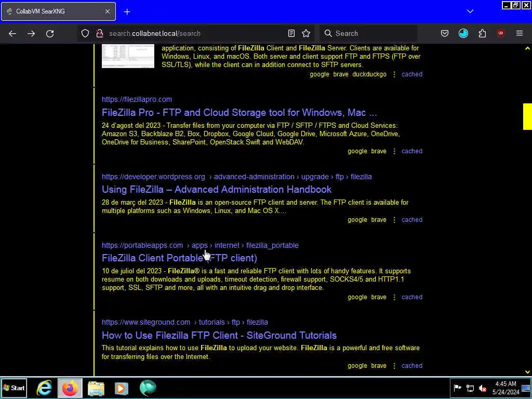532x399 pixels.
Task: Toggle reader view icon
Action: [x=291, y=33]
